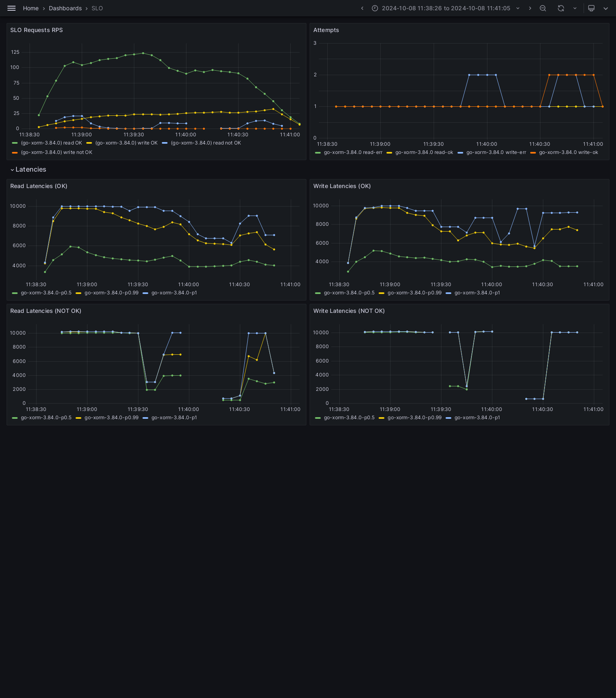Zoom out the time range
This screenshot has height=698, width=616.
click(x=543, y=8)
